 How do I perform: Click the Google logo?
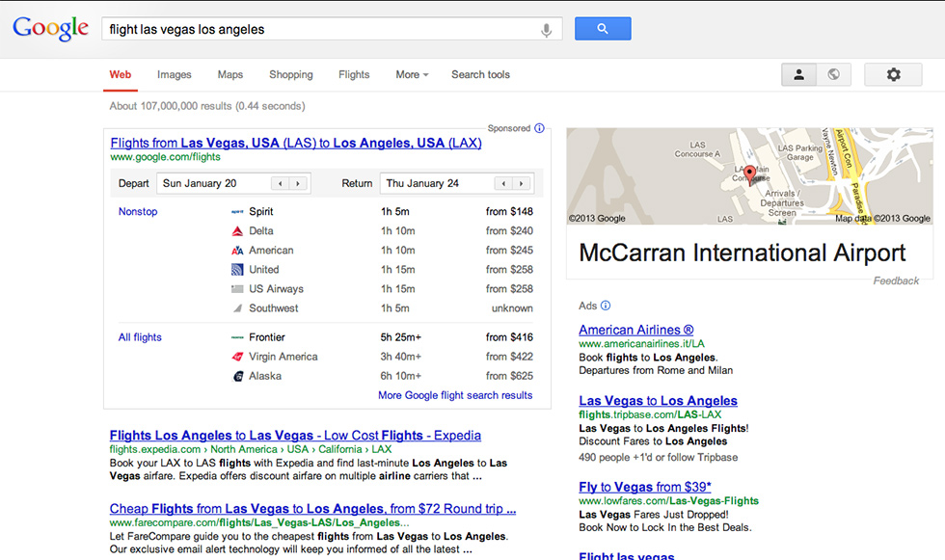coord(50,28)
